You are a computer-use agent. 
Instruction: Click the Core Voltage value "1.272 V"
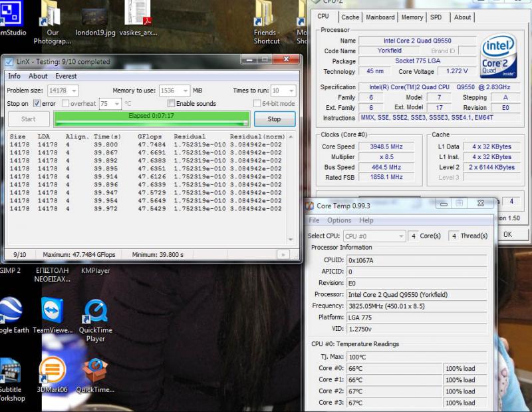[x=457, y=71]
